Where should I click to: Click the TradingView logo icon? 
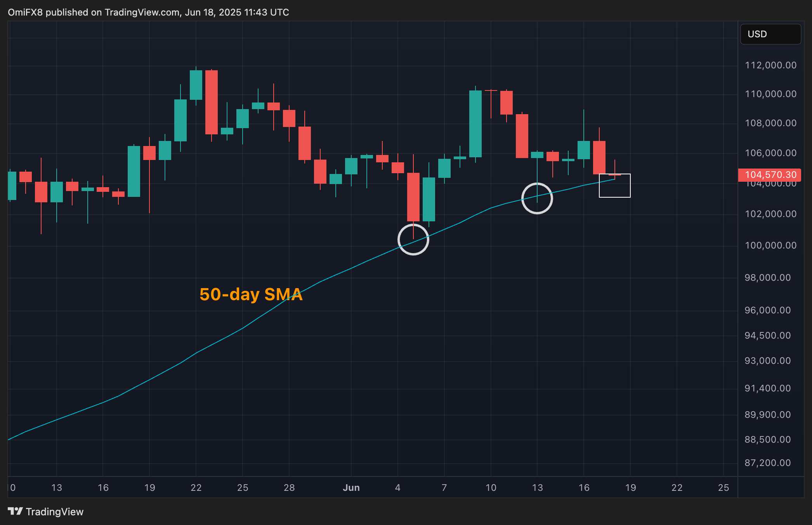point(16,511)
